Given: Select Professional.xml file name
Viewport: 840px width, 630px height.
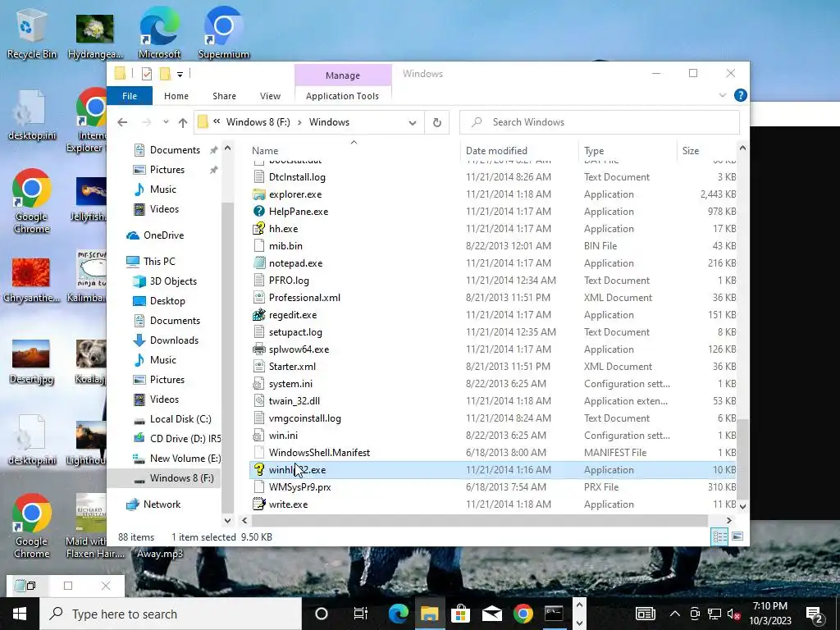Looking at the screenshot, I should [304, 297].
